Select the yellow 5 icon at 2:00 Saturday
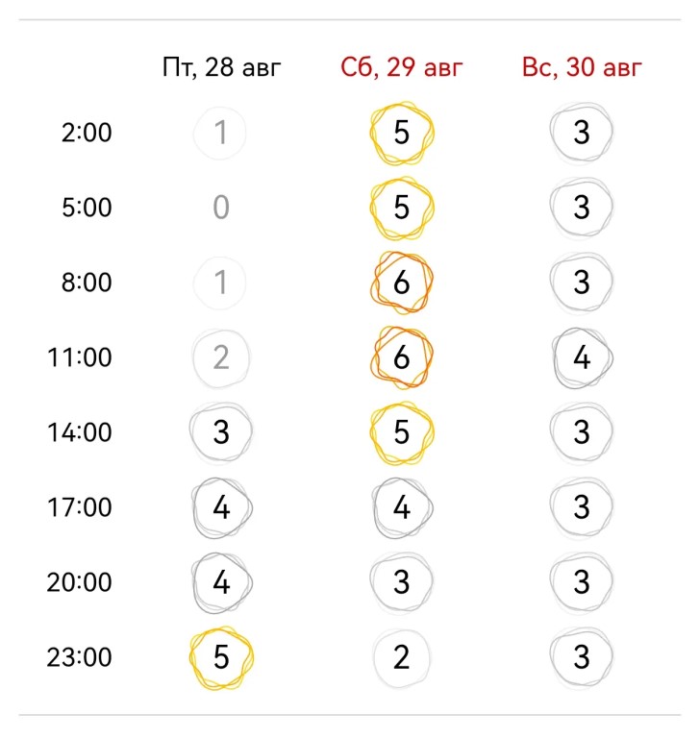 pos(401,133)
